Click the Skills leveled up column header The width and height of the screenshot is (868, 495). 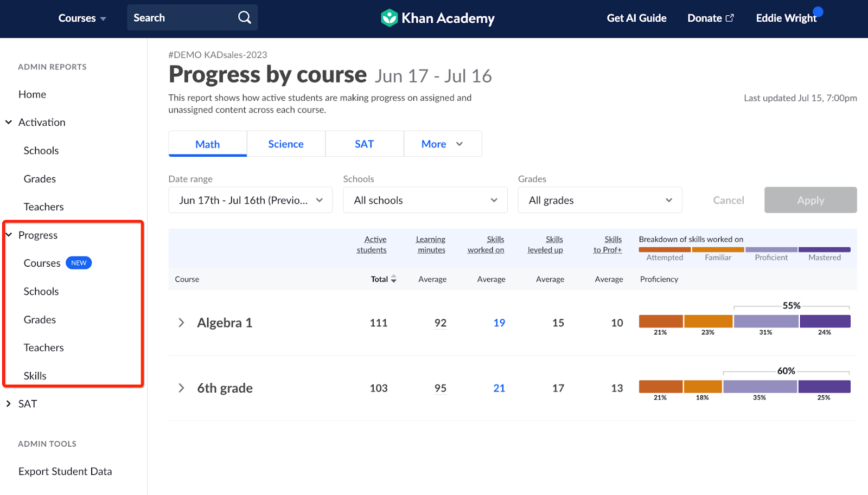click(545, 245)
